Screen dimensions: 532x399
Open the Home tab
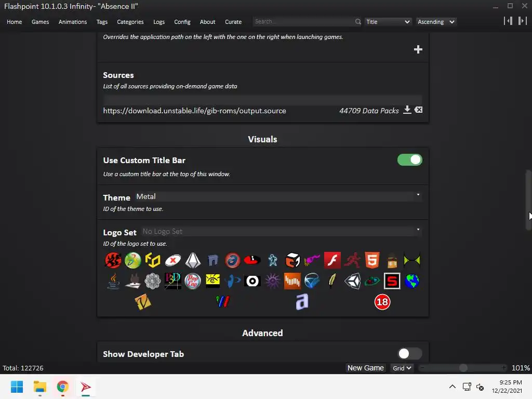[x=14, y=22]
